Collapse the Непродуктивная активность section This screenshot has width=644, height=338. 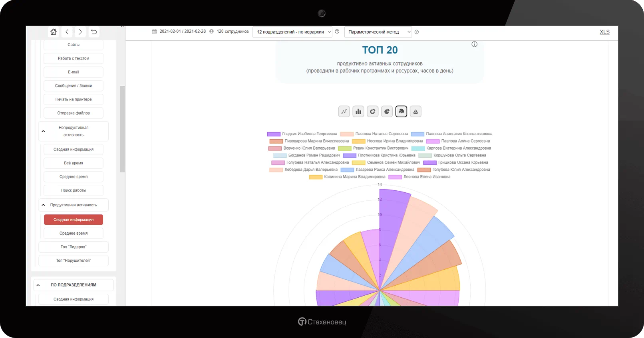point(43,131)
